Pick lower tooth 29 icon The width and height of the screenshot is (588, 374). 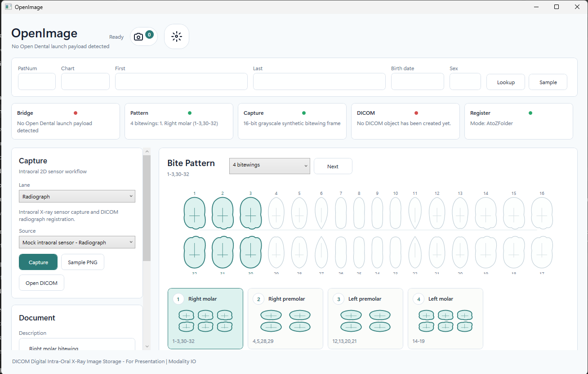(276, 252)
